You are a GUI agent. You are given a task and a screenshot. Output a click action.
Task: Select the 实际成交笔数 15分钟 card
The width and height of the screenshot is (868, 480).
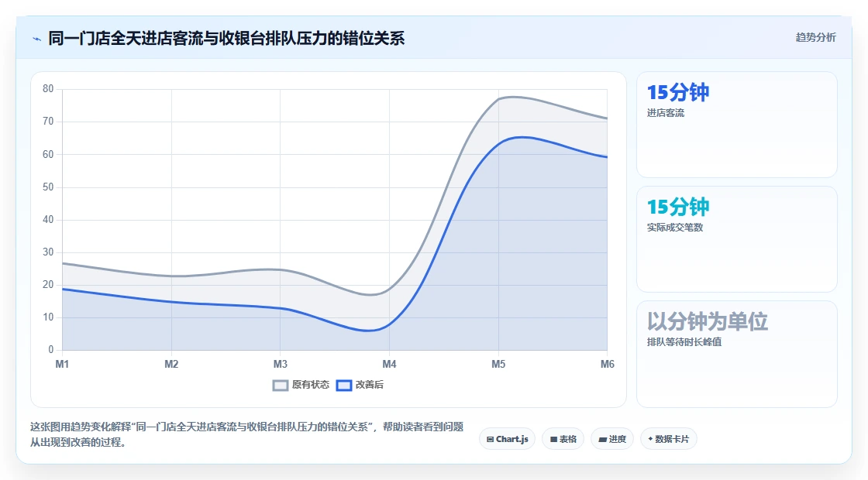[x=737, y=239]
